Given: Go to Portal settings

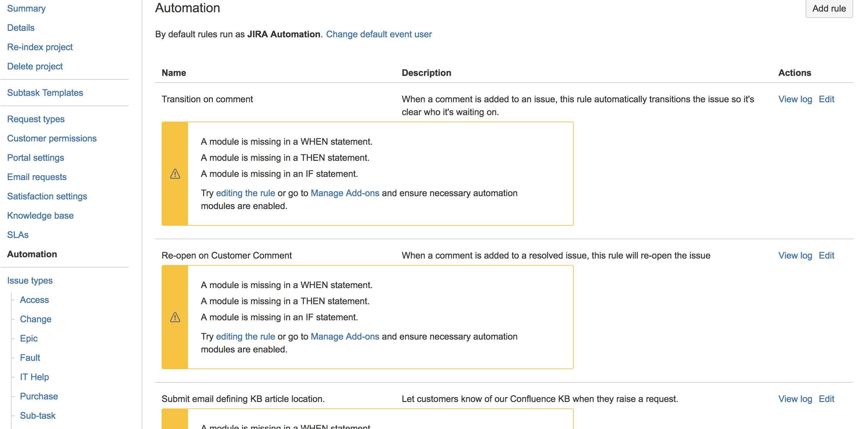Looking at the screenshot, I should point(35,158).
